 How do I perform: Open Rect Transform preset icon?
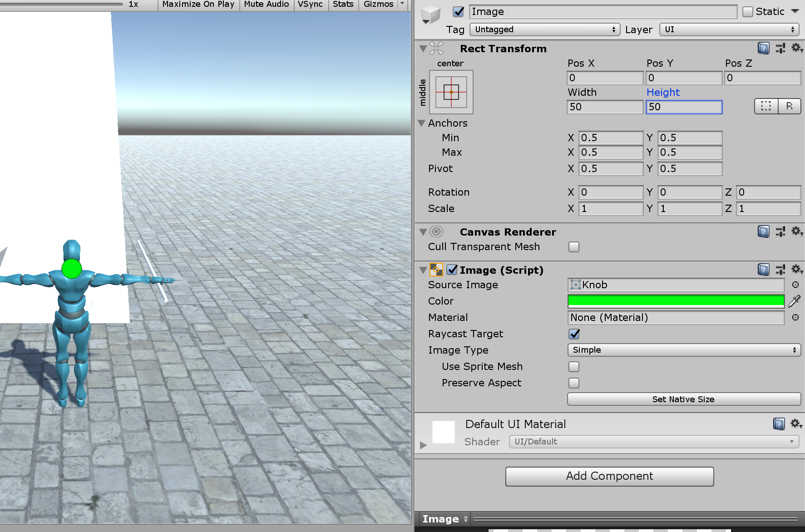tap(780, 48)
